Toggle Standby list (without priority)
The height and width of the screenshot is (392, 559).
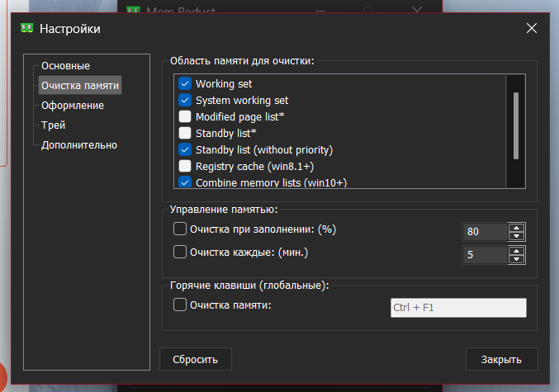[x=185, y=149]
